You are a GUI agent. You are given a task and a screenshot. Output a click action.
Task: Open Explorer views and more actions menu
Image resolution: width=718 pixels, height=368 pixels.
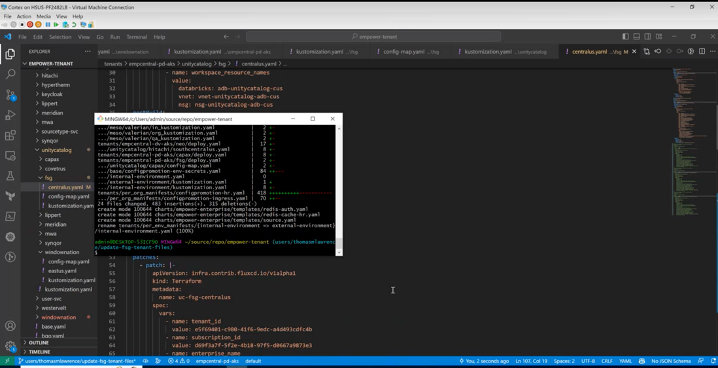click(x=87, y=52)
